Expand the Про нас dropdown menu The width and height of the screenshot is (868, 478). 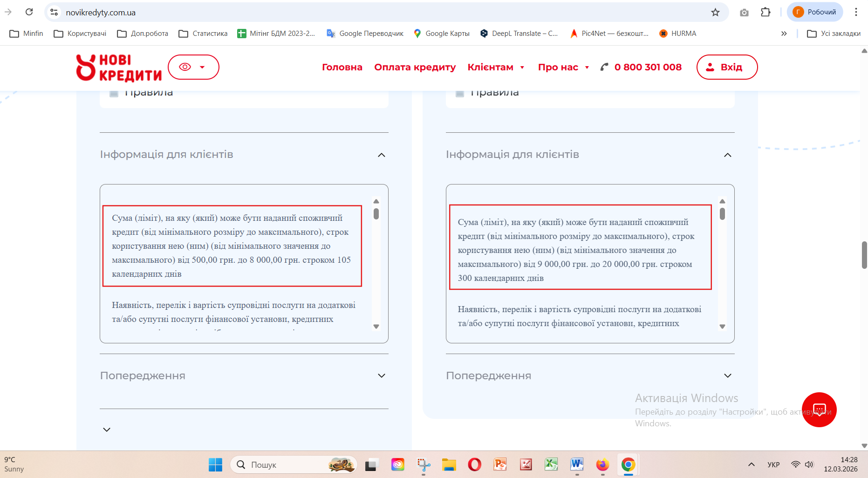click(x=564, y=67)
